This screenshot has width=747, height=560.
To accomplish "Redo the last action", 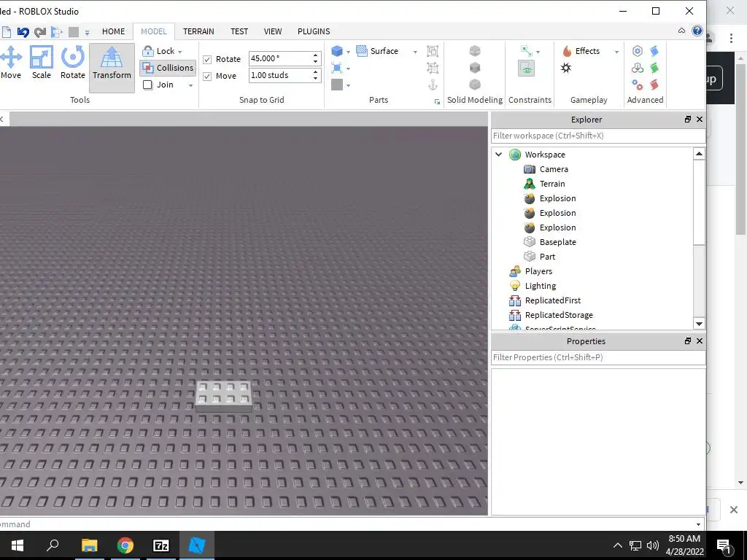I will coord(40,32).
